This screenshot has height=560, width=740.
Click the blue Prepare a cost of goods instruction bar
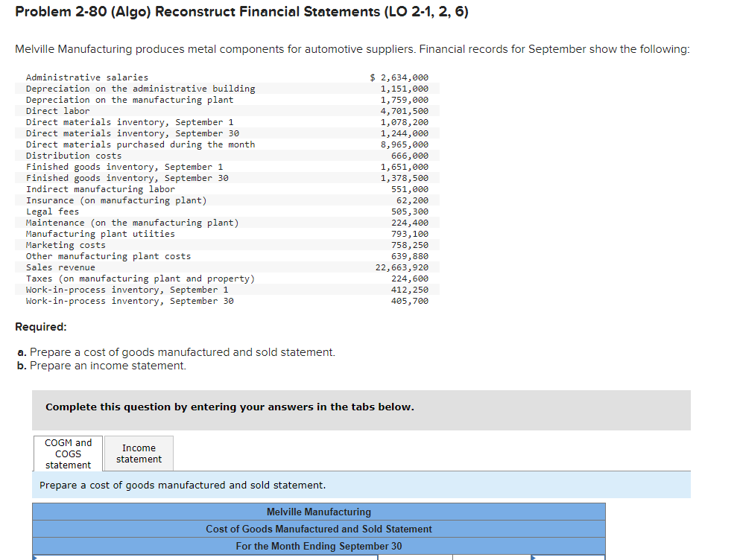point(361,485)
